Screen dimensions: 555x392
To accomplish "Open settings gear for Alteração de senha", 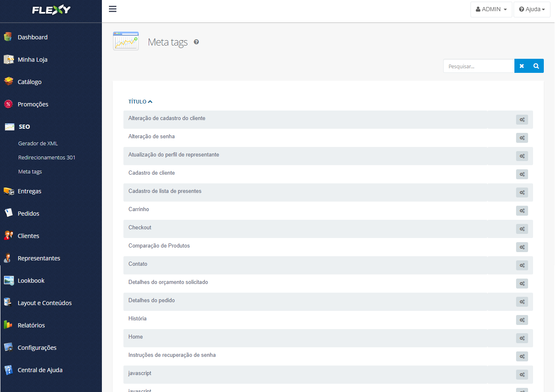I will 522,138.
